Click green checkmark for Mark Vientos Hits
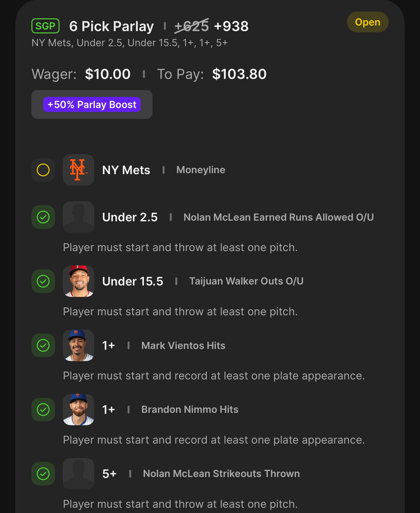This screenshot has width=420, height=513. point(43,345)
